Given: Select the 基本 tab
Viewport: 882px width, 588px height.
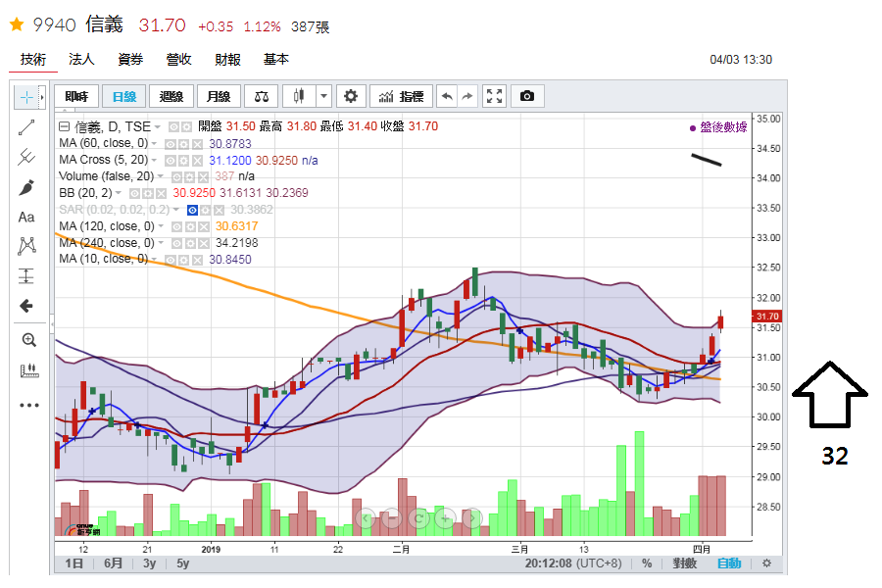Looking at the screenshot, I should click(x=276, y=60).
